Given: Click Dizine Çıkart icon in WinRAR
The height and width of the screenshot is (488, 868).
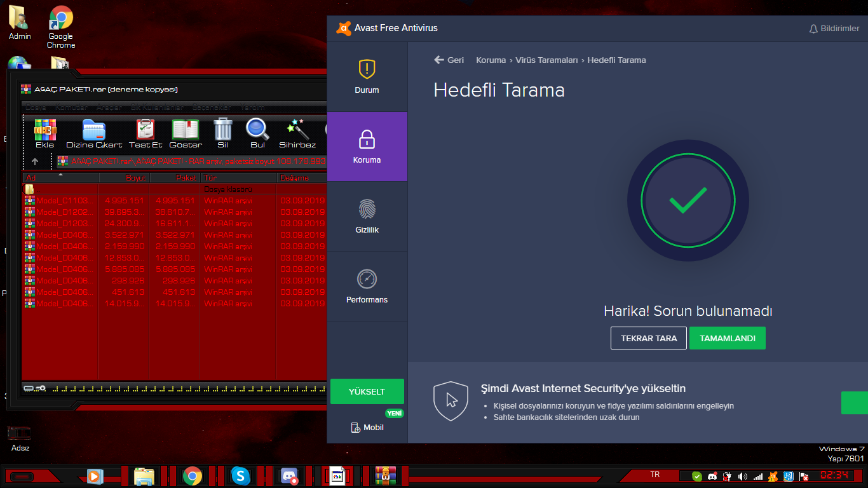Looking at the screenshot, I should [94, 133].
